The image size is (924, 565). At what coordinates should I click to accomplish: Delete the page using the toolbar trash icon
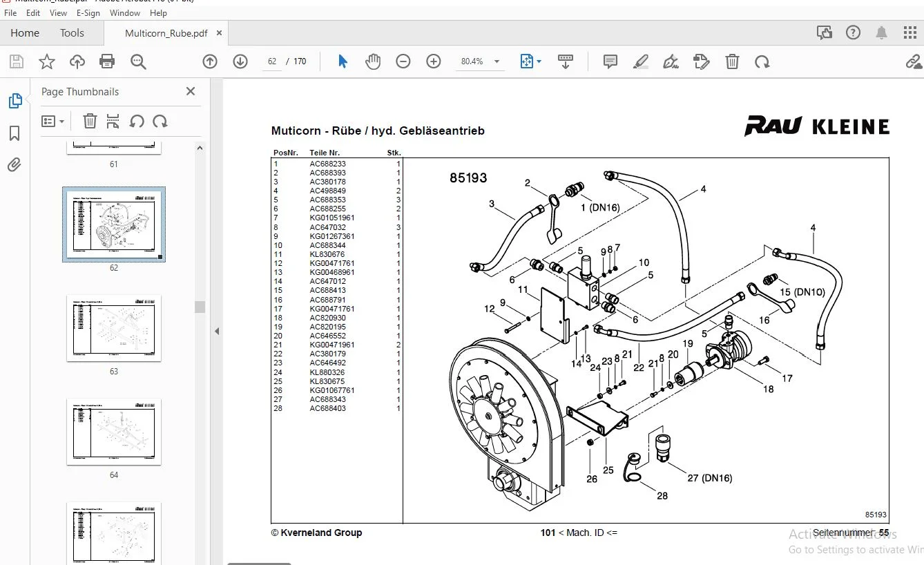coord(733,61)
